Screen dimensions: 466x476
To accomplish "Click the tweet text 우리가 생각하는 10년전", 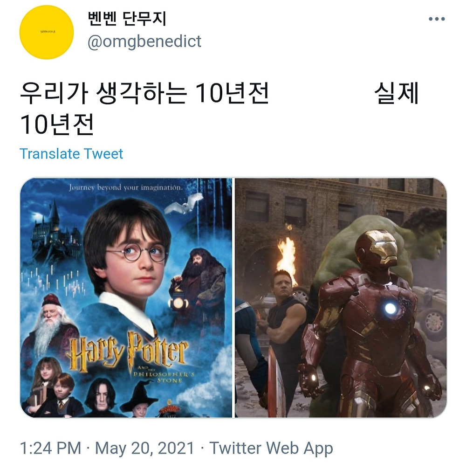I will (144, 93).
